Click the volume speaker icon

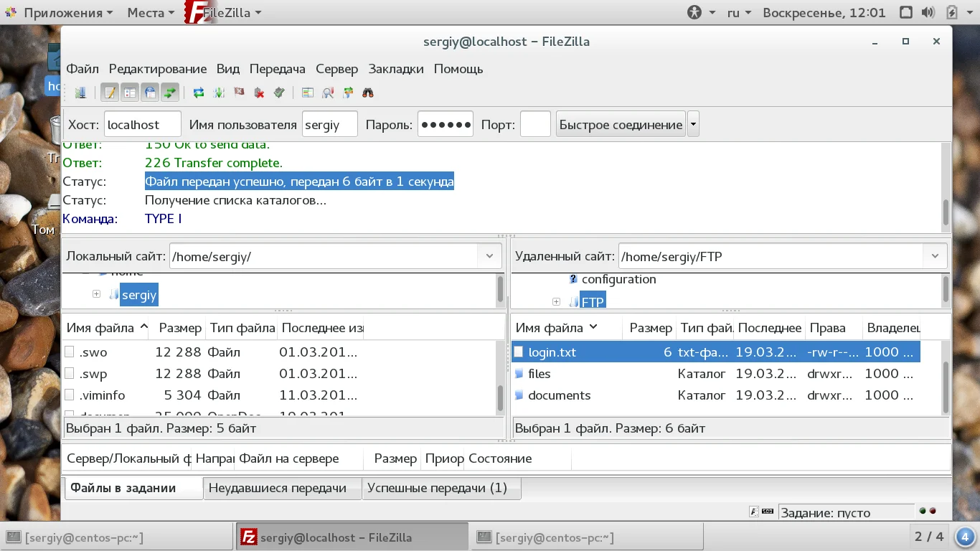point(929,12)
